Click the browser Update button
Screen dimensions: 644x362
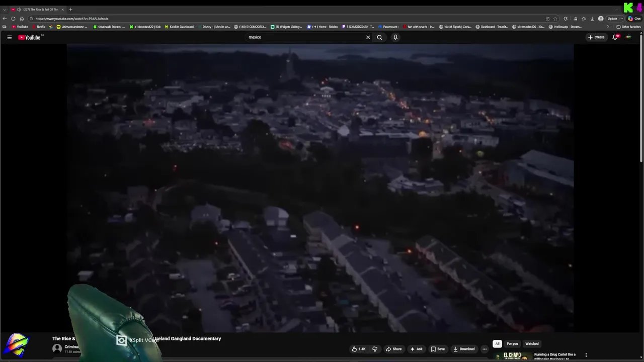click(612, 19)
